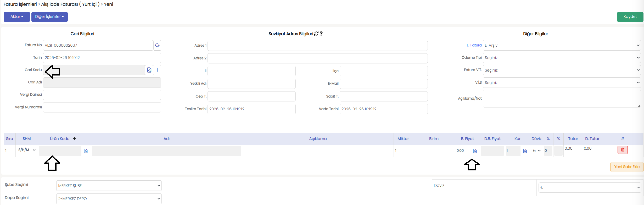Click the question mark help icon
Screen dimensions: 644x205
tap(321, 34)
